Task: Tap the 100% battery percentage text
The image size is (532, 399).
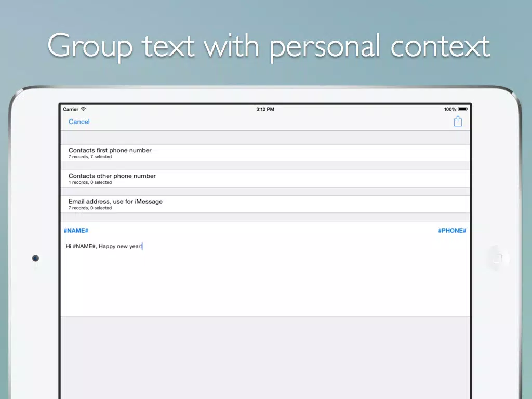Action: click(450, 109)
